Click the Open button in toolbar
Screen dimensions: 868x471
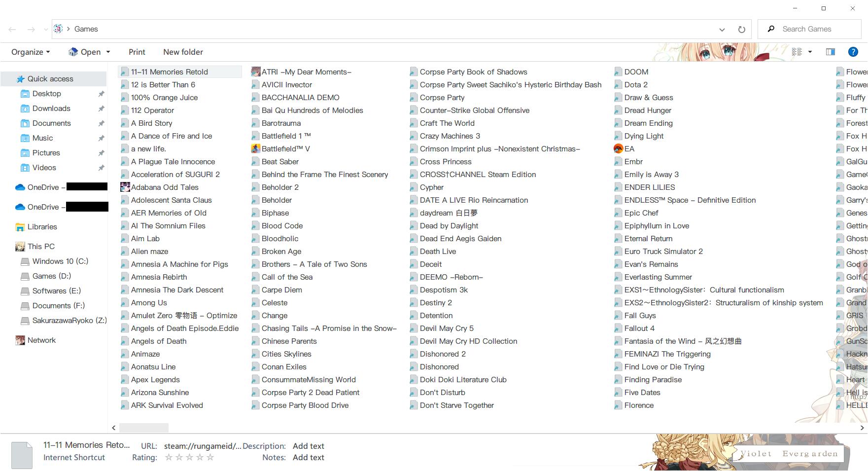84,52
